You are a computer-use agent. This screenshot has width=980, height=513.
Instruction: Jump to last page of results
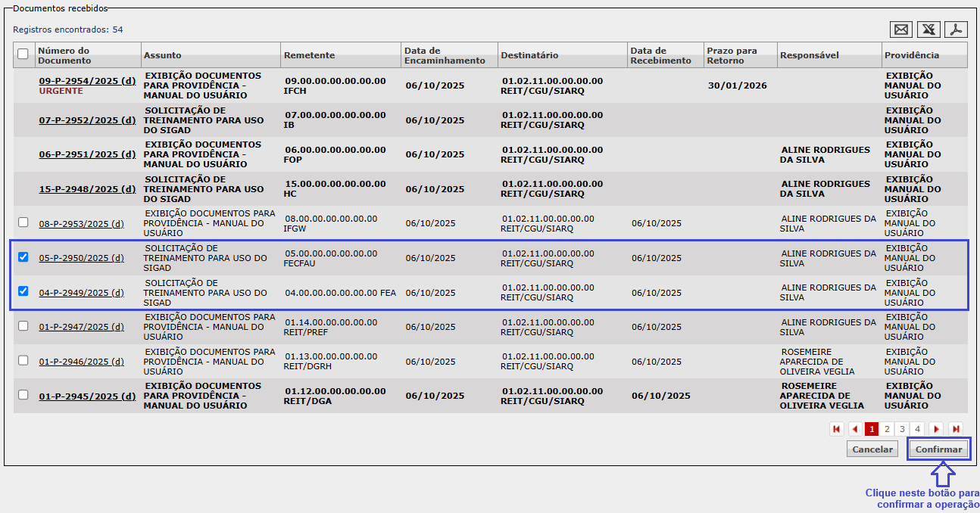pyautogui.click(x=956, y=429)
